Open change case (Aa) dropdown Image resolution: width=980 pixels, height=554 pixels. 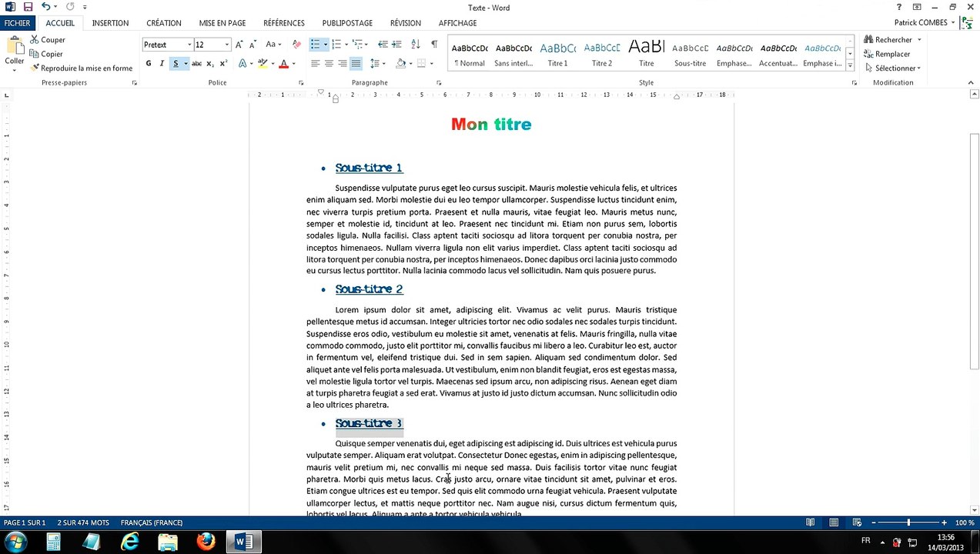point(273,44)
